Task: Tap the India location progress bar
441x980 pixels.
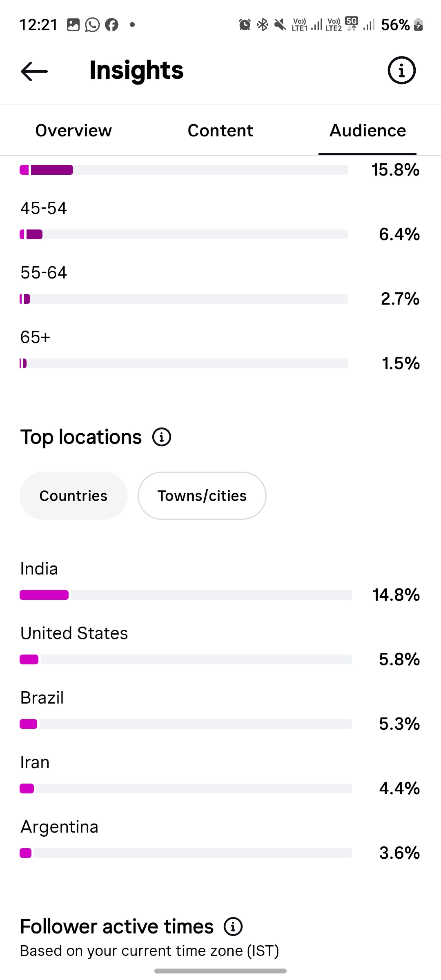Action: pos(186,595)
